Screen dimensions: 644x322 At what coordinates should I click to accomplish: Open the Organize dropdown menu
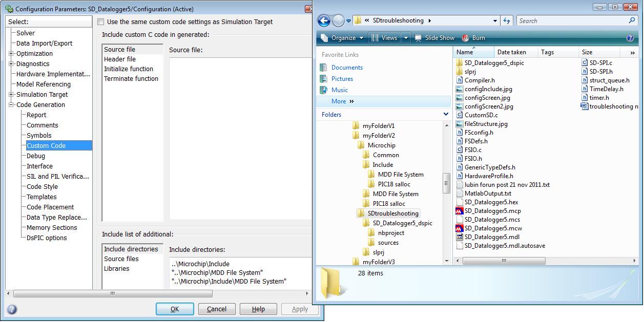(342, 38)
